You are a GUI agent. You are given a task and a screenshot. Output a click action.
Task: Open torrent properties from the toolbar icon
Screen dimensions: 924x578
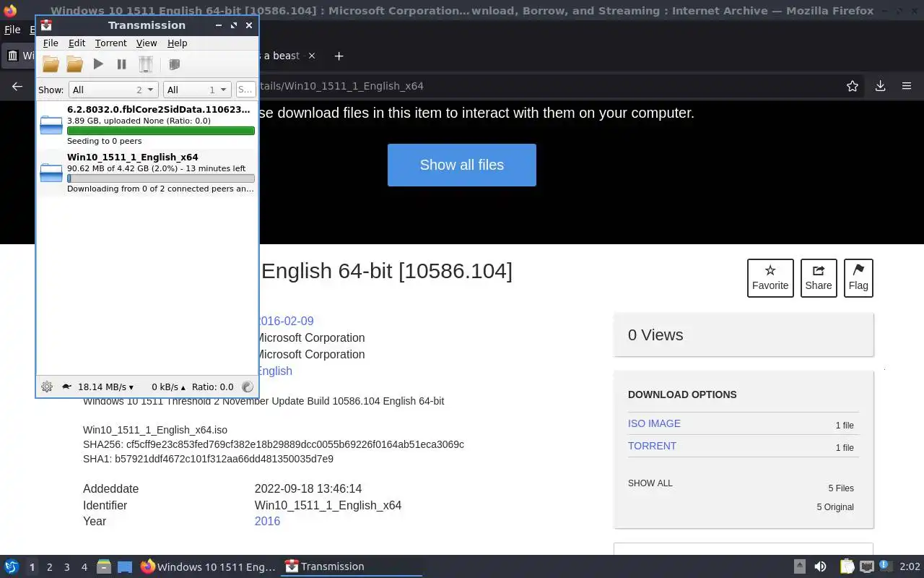[174, 64]
